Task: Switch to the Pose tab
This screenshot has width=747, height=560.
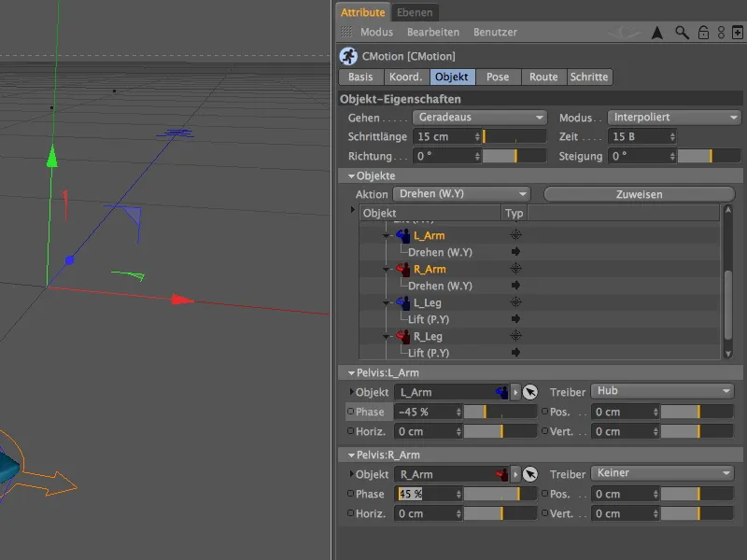Action: click(498, 77)
